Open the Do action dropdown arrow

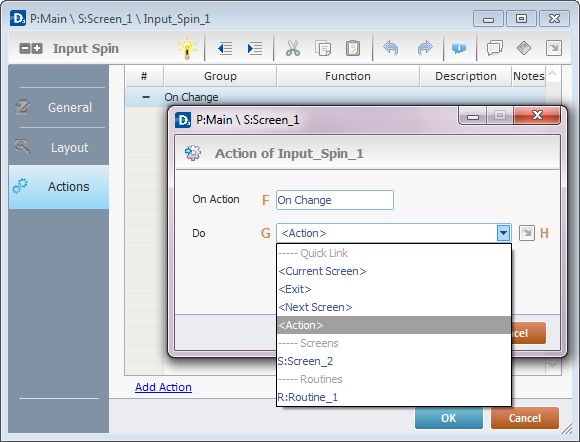coord(503,233)
